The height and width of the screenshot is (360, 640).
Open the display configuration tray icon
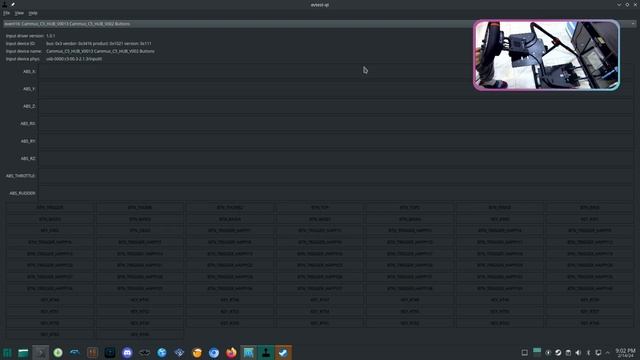click(598, 352)
